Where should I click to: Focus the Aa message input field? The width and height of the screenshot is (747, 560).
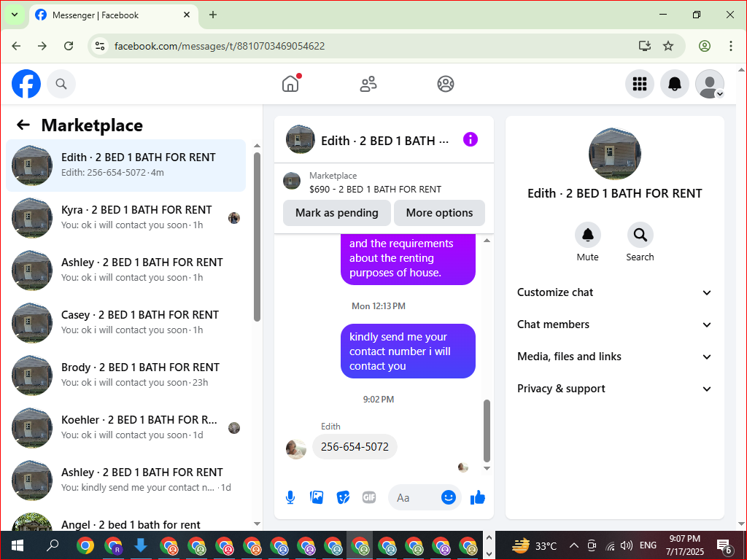414,497
